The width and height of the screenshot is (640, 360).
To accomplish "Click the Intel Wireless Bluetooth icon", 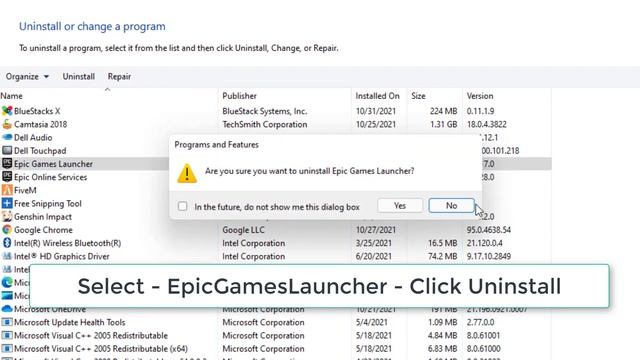I will pyautogui.click(x=7, y=243).
